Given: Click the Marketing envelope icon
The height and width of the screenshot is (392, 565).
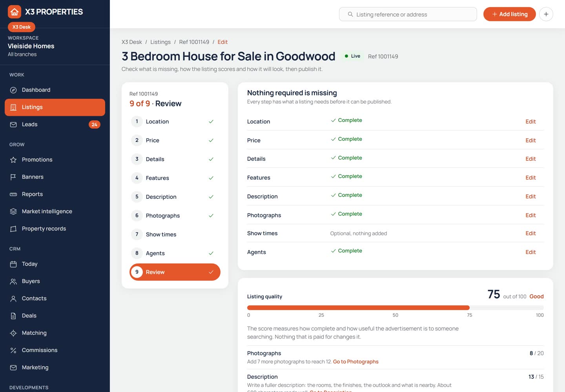Looking at the screenshot, I should pyautogui.click(x=13, y=368).
